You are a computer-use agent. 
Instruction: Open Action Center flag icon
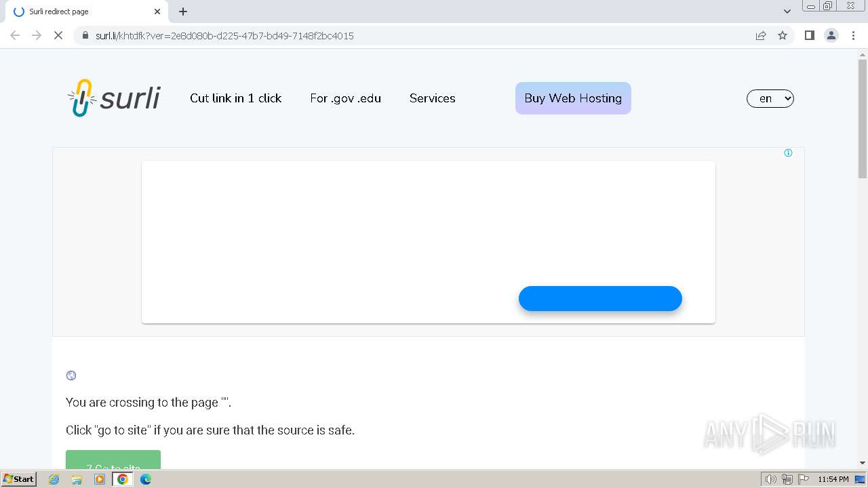point(804,479)
